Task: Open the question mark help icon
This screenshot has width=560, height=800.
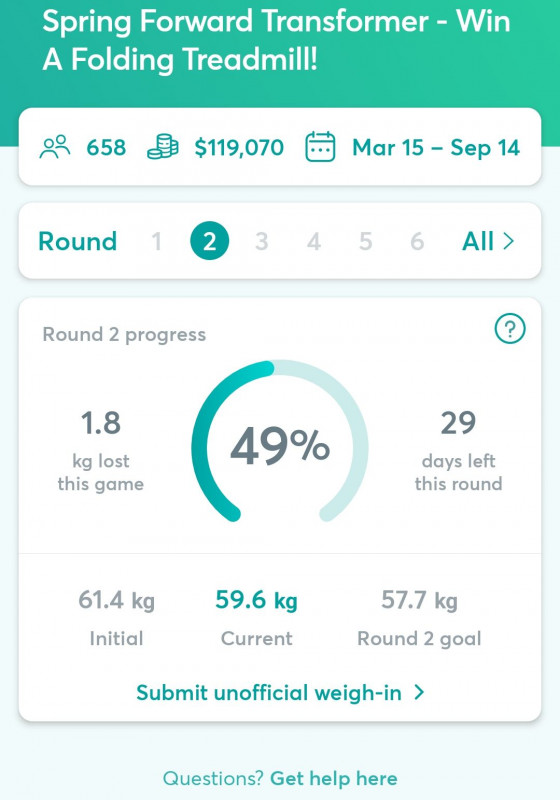Action: pyautogui.click(x=510, y=329)
